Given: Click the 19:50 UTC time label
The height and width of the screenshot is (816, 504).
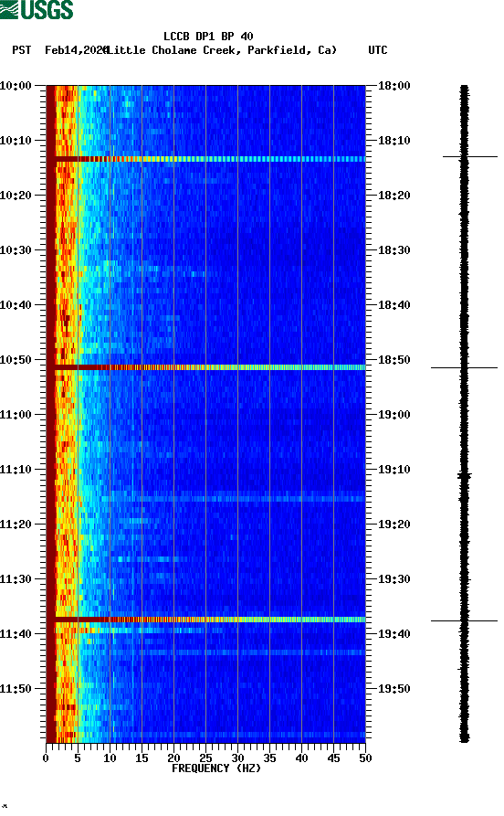Looking at the screenshot, I should 394,688.
